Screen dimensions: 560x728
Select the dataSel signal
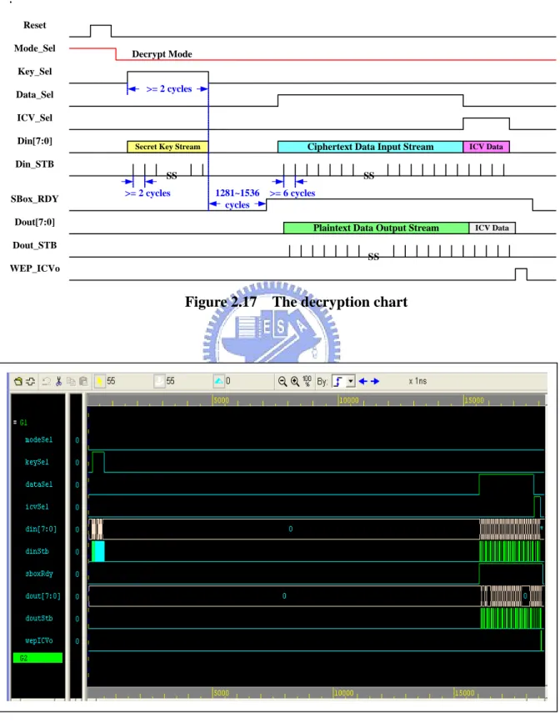[39, 484]
